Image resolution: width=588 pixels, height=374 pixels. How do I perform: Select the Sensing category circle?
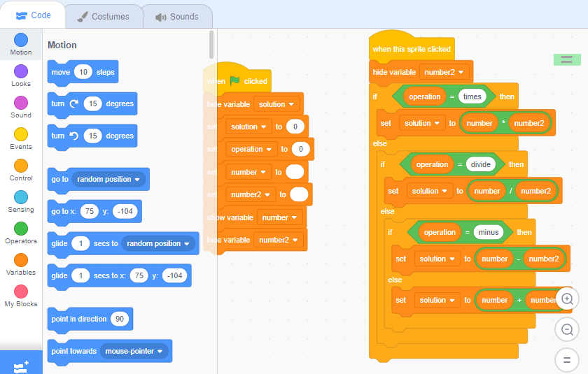pyautogui.click(x=21, y=197)
